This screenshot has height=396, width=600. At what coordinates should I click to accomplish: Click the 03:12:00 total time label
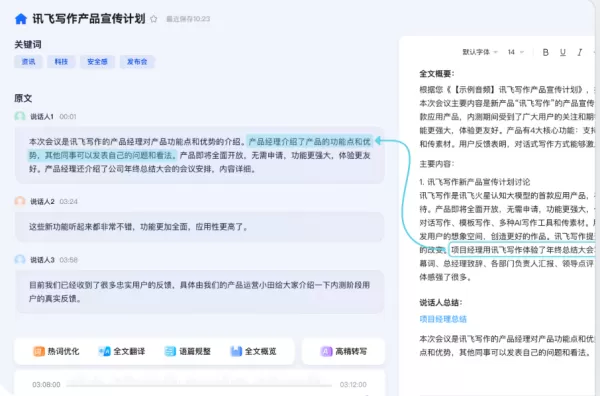coord(353,385)
